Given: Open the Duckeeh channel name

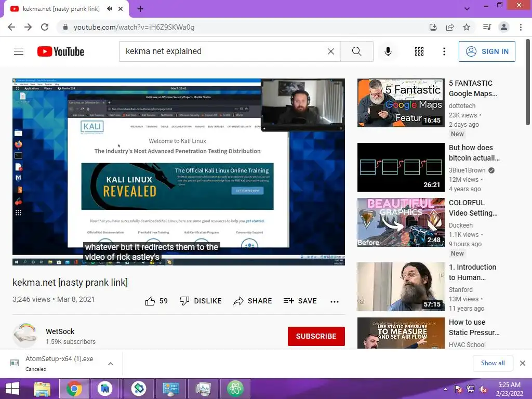Looking at the screenshot, I should (x=461, y=225).
